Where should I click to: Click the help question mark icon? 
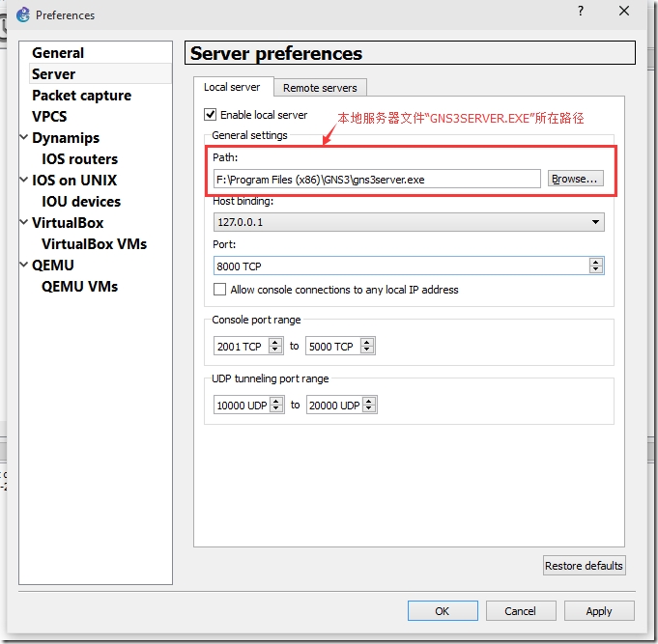tap(581, 11)
